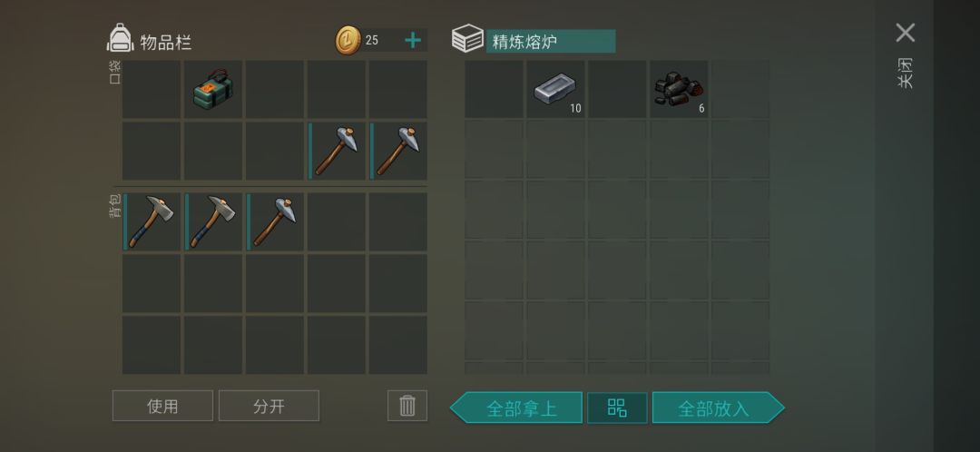Tap the plus icon to add coins
Screen dimensions: 980x452
tap(413, 41)
